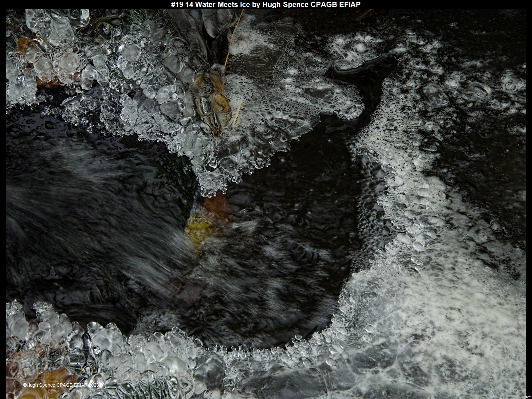
Task: Click the dry grass stem near the top
Action: tap(233, 37)
